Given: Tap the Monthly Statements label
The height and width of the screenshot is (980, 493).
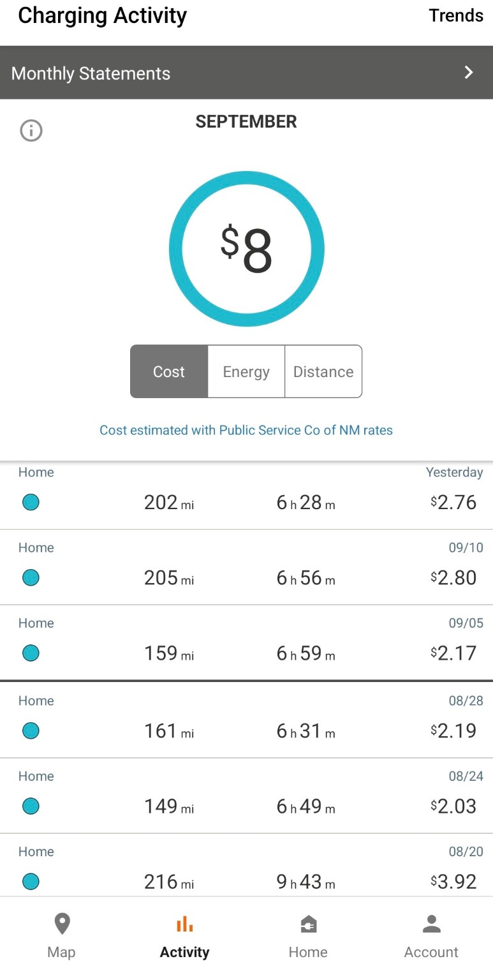Looking at the screenshot, I should [x=91, y=73].
